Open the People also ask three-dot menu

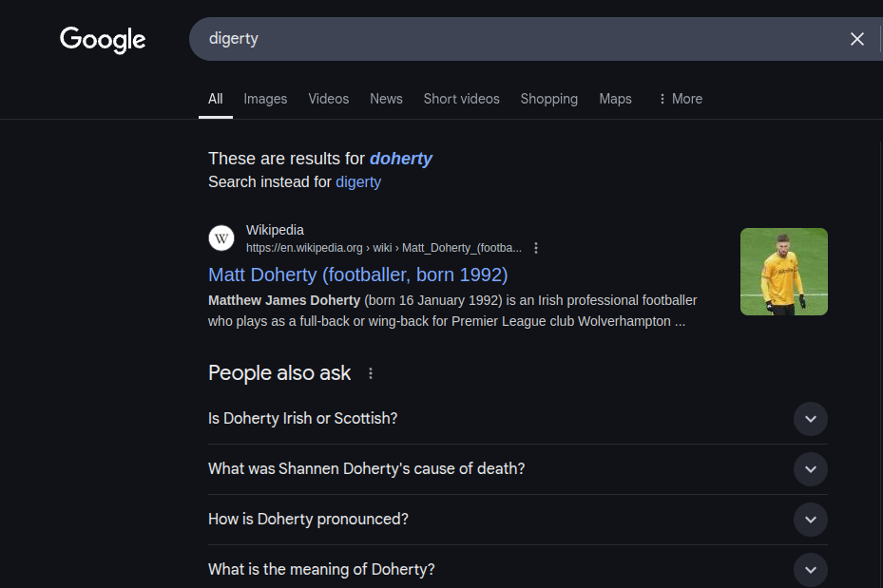[370, 373]
